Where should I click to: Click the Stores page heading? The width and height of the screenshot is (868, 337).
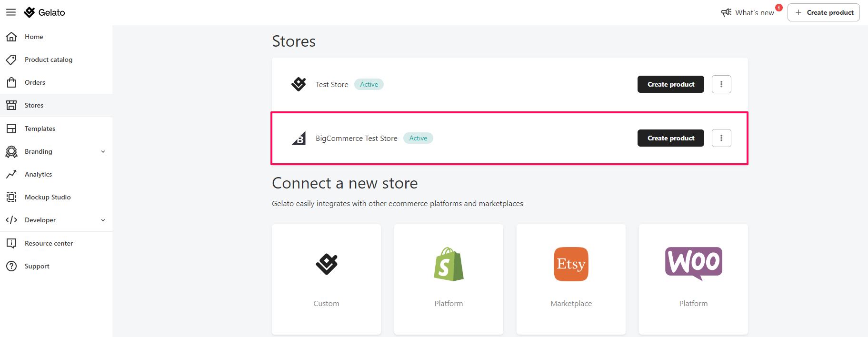294,41
